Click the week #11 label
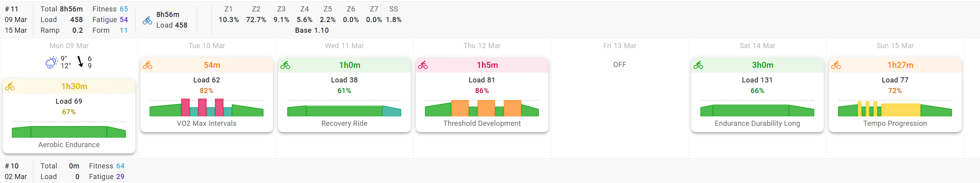The width and height of the screenshot is (980, 183). [11, 9]
